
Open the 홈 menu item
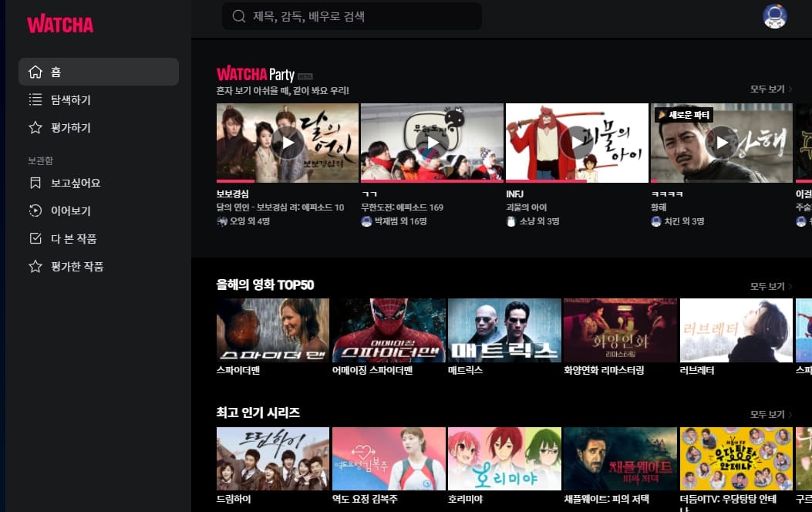pos(99,72)
